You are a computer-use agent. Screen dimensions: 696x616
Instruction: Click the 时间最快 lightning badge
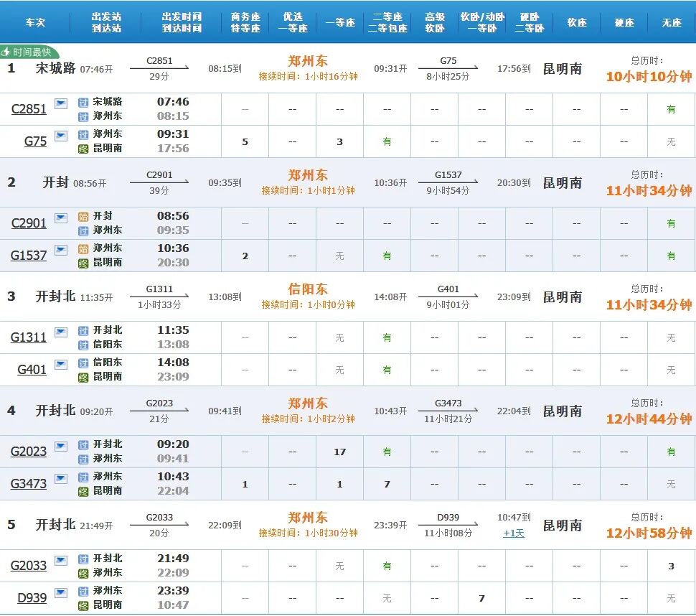tap(27, 50)
